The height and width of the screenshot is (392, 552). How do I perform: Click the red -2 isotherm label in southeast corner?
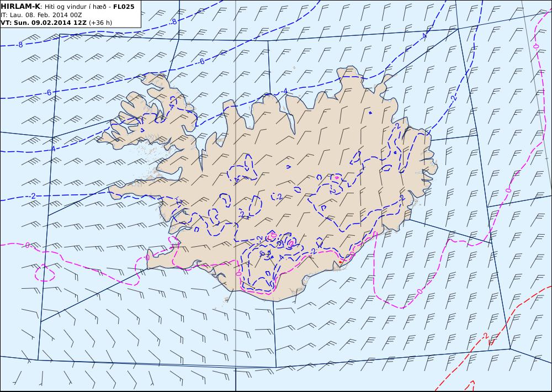(x=485, y=335)
